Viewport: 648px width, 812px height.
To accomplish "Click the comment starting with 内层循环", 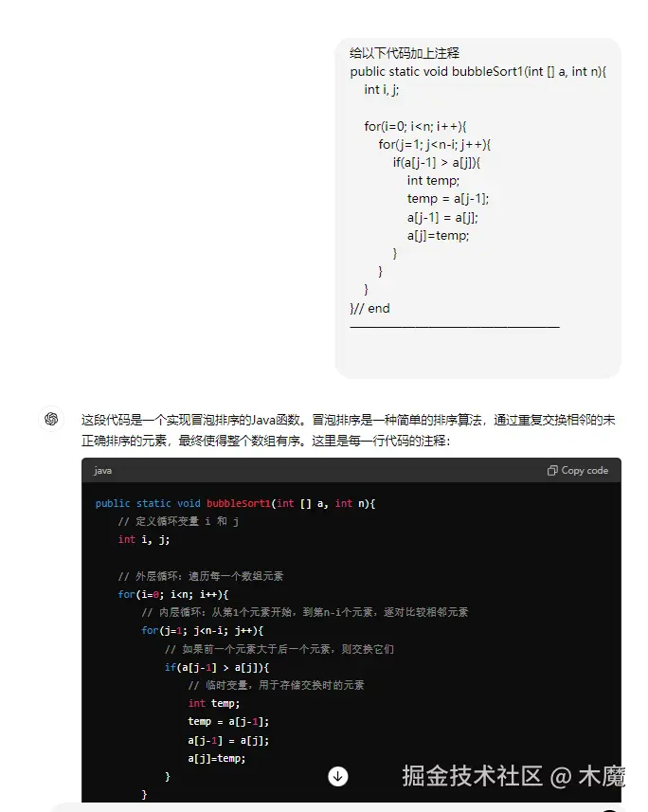I will [304, 612].
